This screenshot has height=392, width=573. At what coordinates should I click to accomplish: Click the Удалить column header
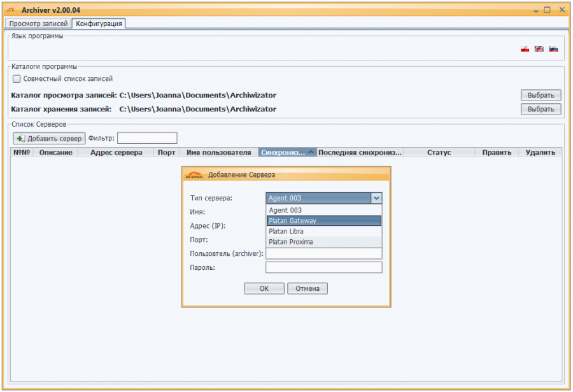point(540,152)
